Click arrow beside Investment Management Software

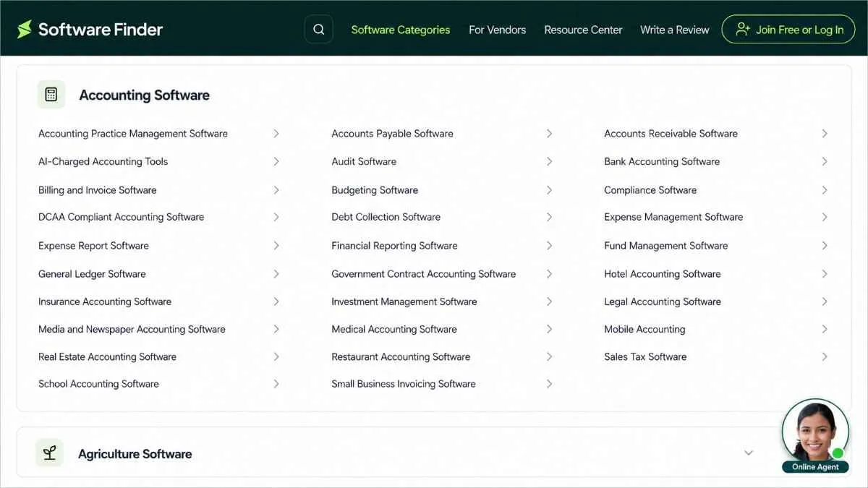coord(550,301)
